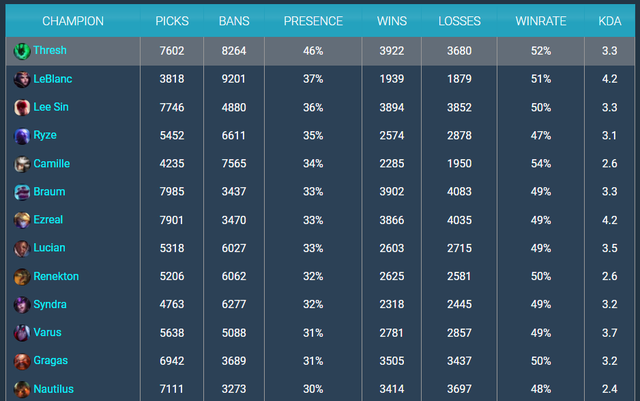The width and height of the screenshot is (640, 401).
Task: Select Ryze winrate value 47%
Action: coord(541,136)
